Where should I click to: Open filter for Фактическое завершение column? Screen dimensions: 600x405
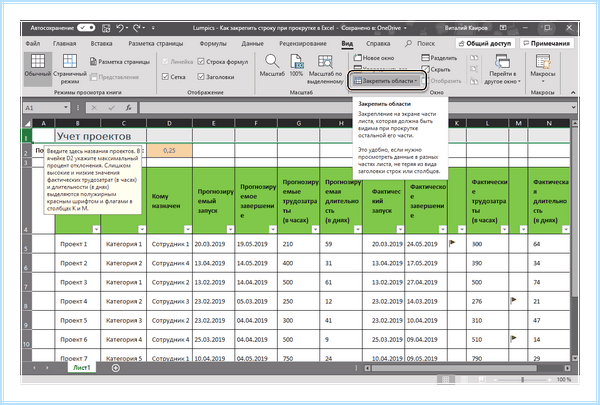pyautogui.click(x=442, y=229)
